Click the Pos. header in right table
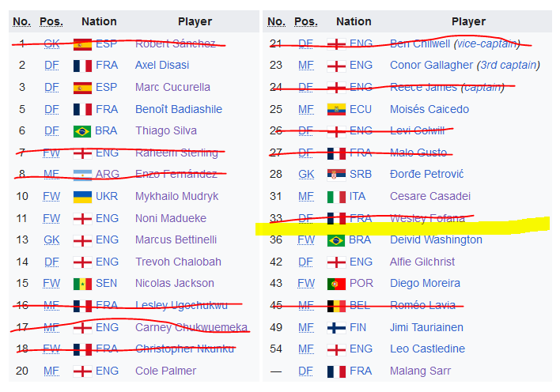This screenshot has height=392, width=560. pyautogui.click(x=306, y=22)
